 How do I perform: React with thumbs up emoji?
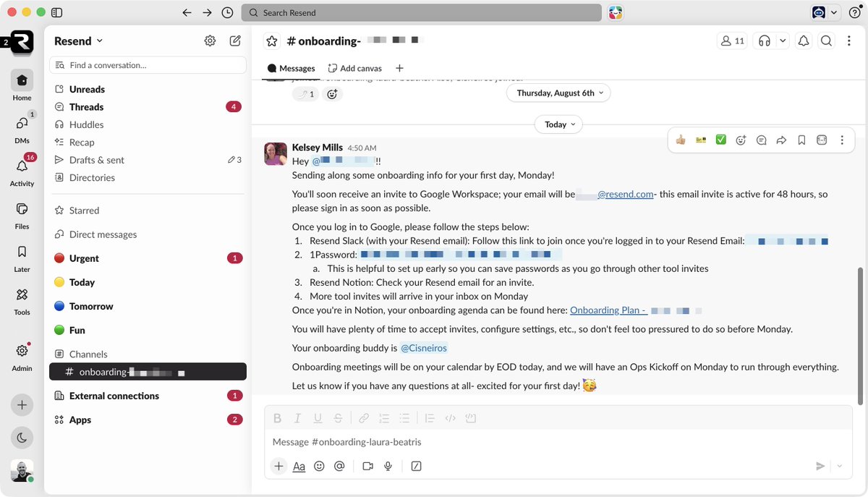click(681, 140)
